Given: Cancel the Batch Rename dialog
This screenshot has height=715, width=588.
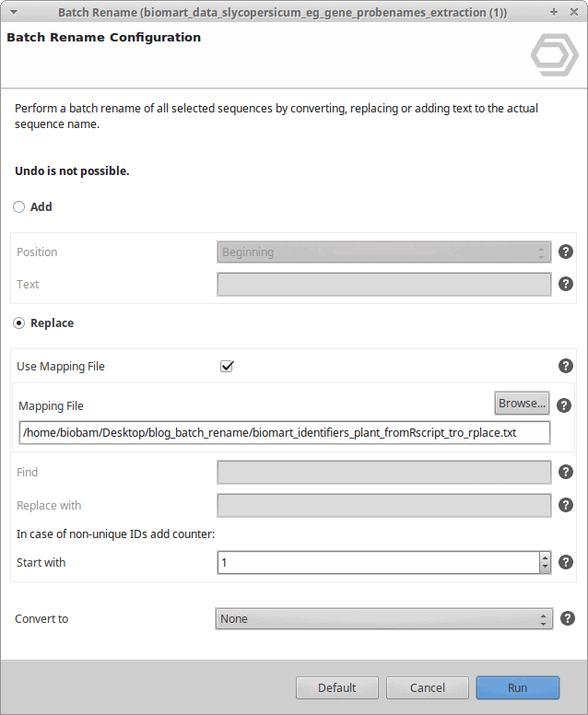Looking at the screenshot, I should (428, 687).
